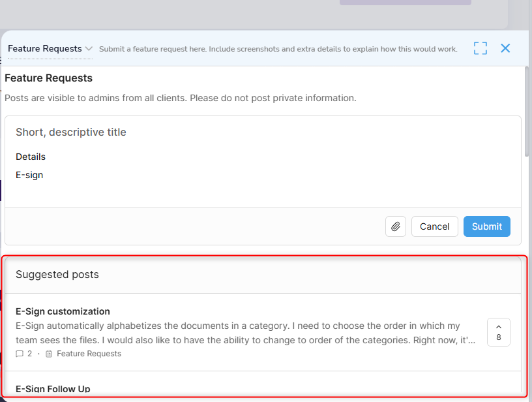Screen dimensions: 532x402
Task: Open the E-Sign Follow Up post
Action: pyautogui.click(x=53, y=389)
